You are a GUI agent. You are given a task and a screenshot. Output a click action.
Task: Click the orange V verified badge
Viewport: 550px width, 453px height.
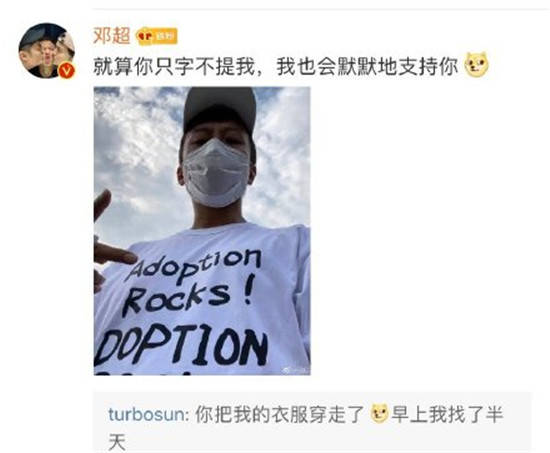pyautogui.click(x=67, y=70)
